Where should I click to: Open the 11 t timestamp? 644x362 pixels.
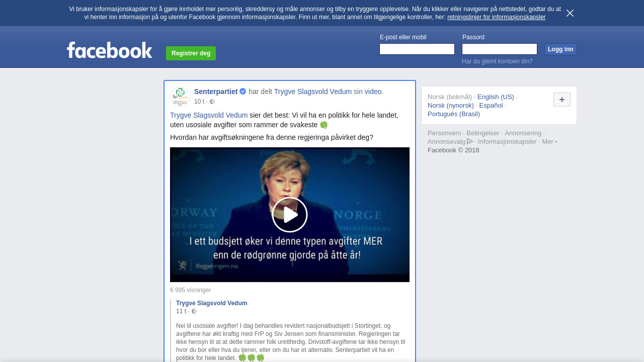tap(181, 311)
